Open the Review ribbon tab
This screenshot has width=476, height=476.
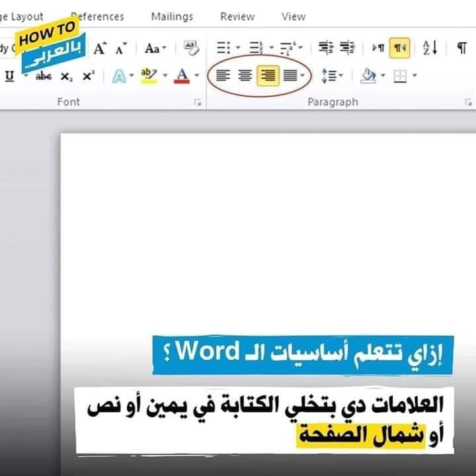(237, 17)
